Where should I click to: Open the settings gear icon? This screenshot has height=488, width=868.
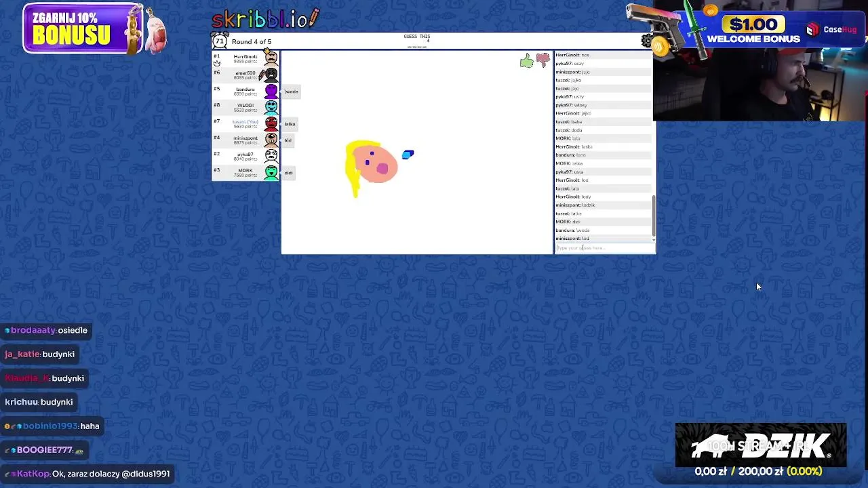647,41
